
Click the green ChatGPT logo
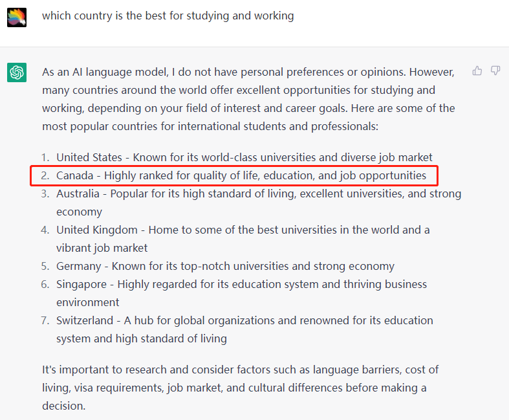(x=17, y=72)
